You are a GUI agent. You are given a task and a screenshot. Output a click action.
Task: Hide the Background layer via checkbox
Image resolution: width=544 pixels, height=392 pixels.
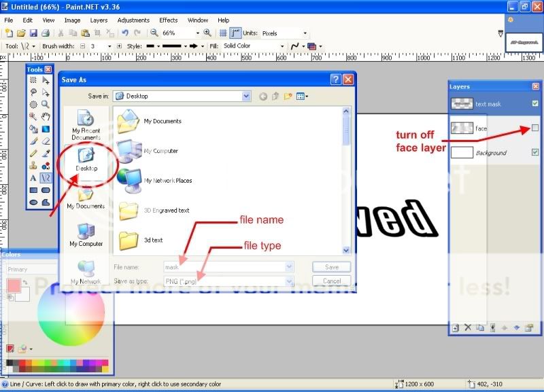(x=535, y=152)
